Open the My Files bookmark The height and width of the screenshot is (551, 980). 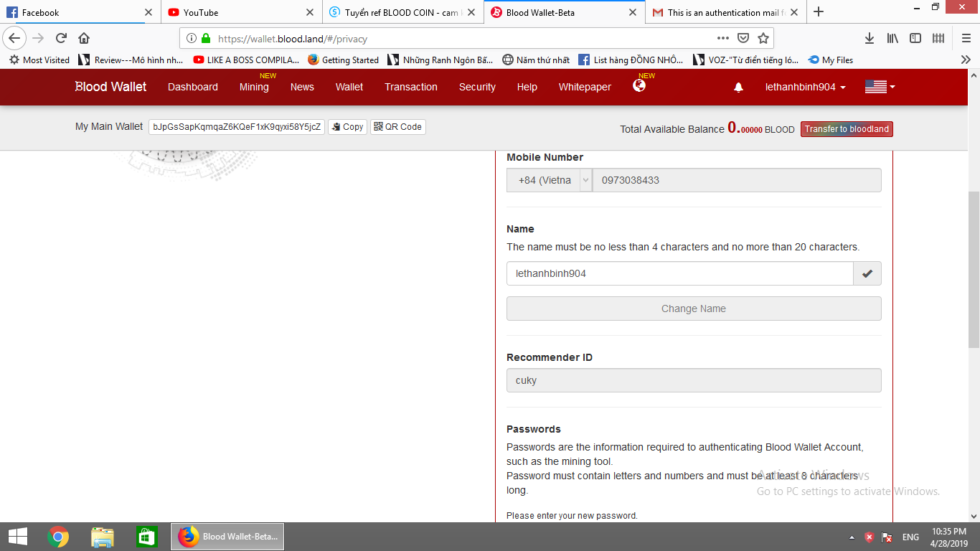coord(831,60)
